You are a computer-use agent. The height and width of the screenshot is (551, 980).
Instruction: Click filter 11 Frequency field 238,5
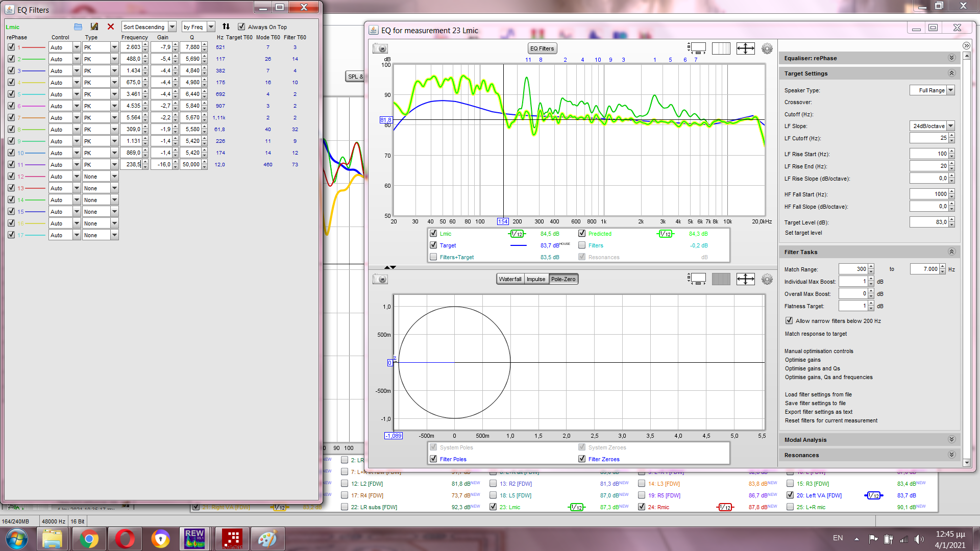[131, 164]
